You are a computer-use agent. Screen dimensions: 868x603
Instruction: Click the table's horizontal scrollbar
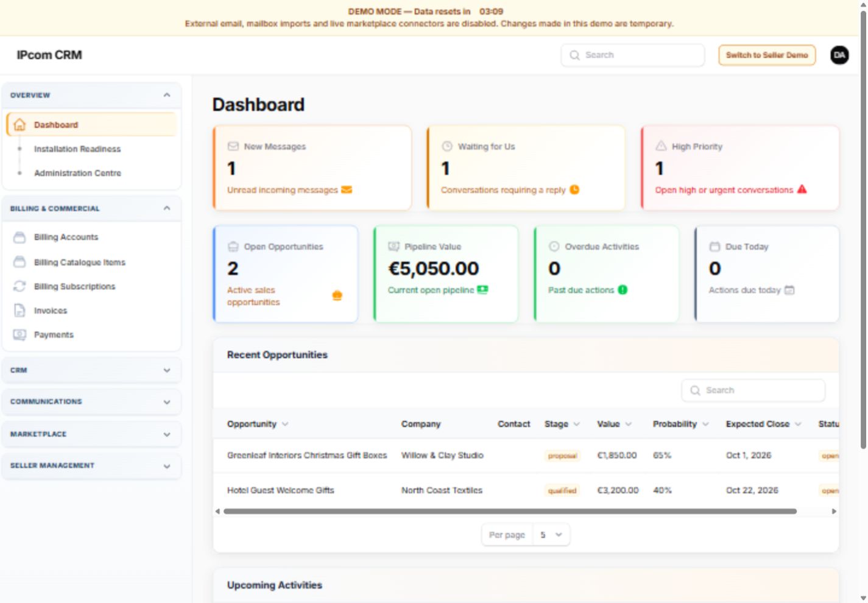pyautogui.click(x=510, y=512)
